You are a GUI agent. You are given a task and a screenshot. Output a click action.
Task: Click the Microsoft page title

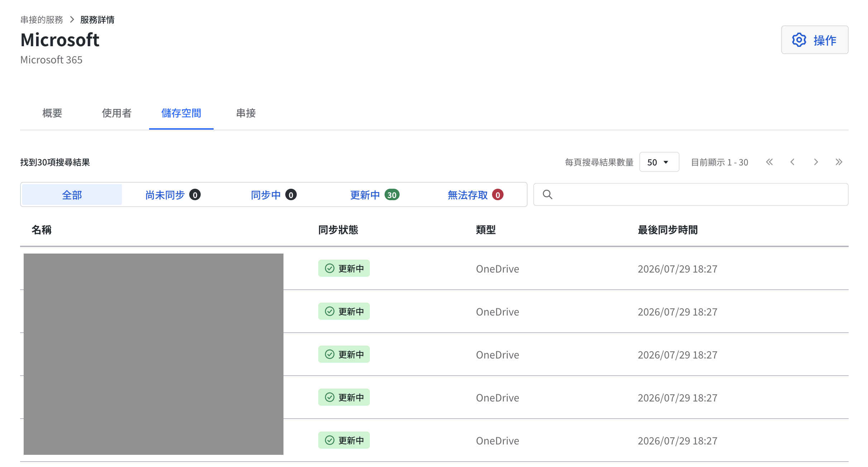[x=60, y=40]
